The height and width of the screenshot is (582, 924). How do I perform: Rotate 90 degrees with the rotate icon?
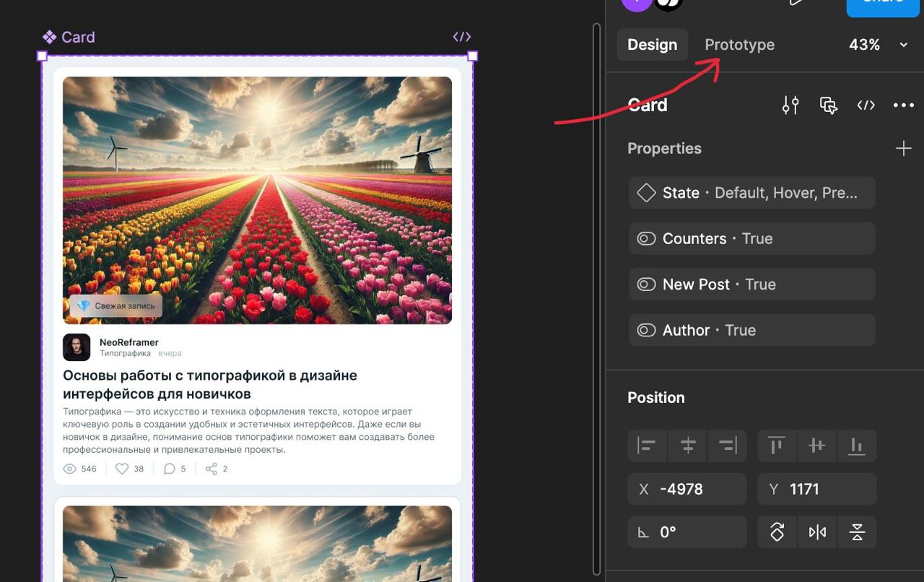pos(777,532)
